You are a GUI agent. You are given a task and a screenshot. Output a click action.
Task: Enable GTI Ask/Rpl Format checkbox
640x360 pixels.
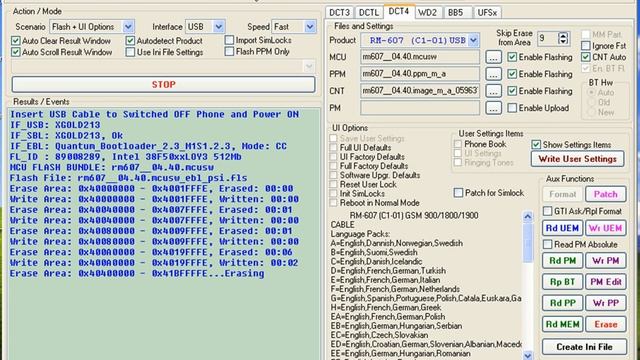[x=547, y=211]
